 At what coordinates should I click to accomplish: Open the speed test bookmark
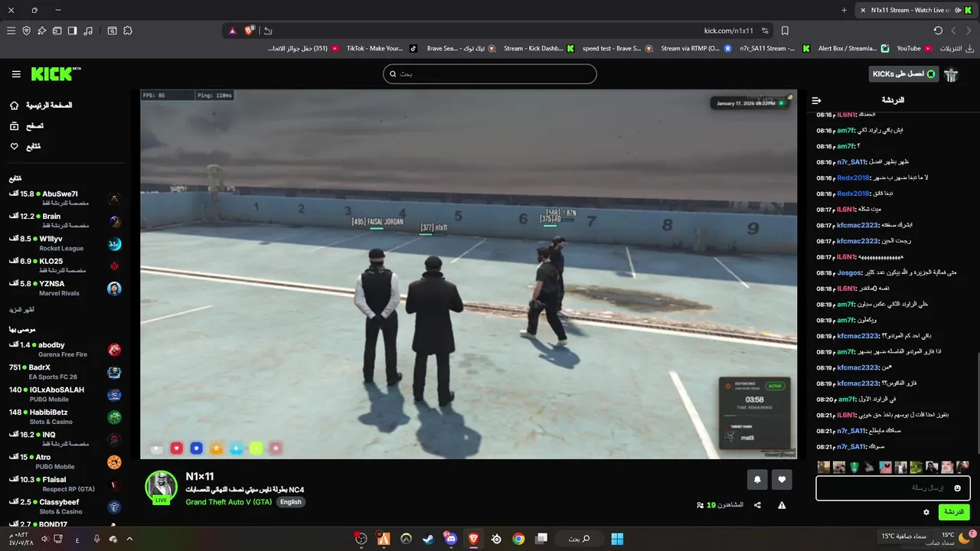click(x=617, y=48)
